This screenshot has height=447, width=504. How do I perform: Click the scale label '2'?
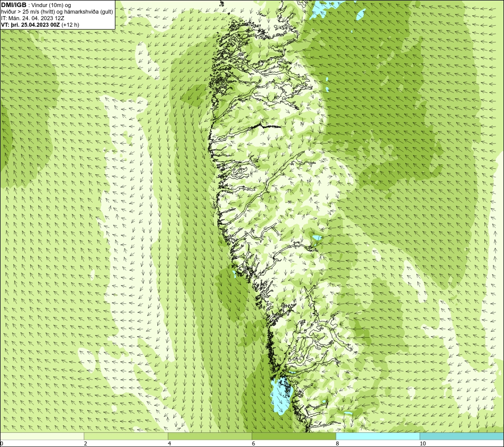(86, 443)
